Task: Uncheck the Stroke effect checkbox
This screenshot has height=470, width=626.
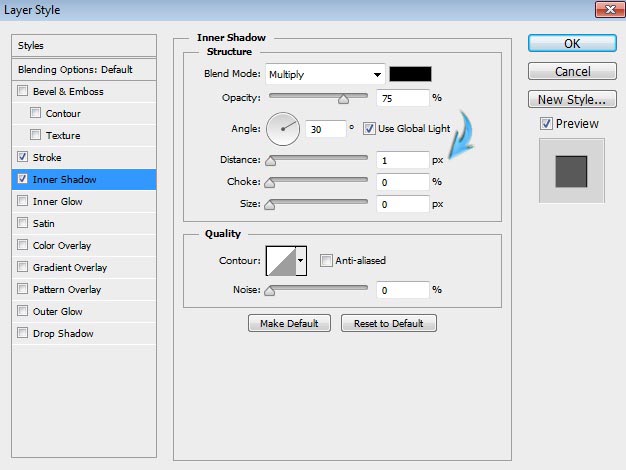Action: 23,157
